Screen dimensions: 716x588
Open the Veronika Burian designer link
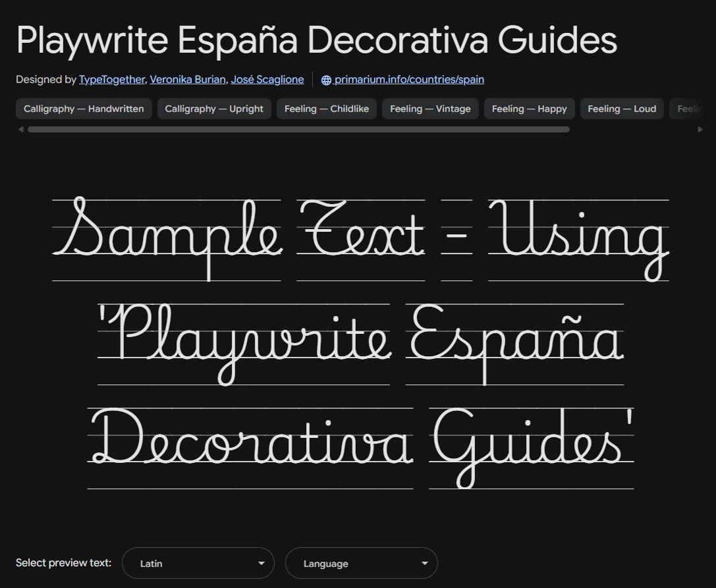coord(188,80)
